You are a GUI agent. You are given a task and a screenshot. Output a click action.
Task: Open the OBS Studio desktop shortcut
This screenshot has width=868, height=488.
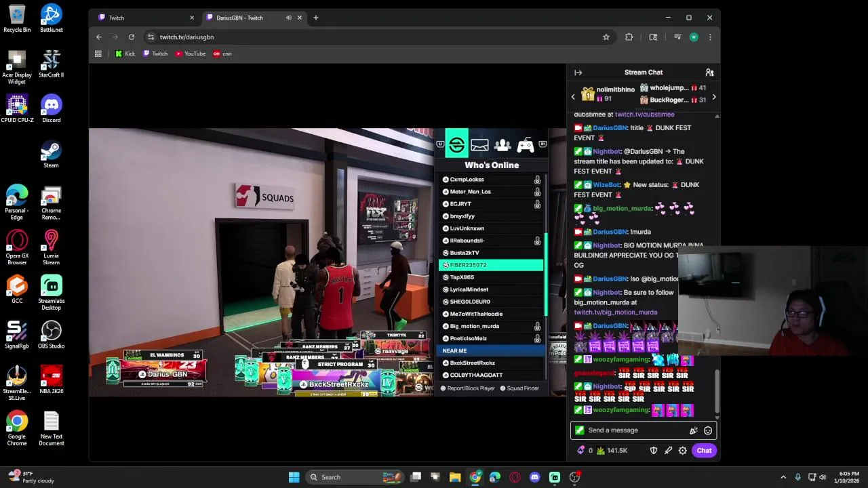click(51, 335)
